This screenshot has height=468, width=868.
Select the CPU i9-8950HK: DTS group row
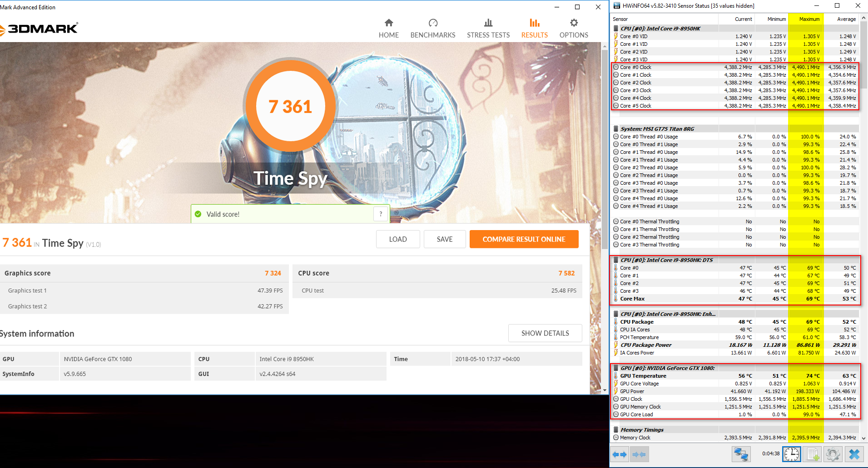(x=735, y=260)
